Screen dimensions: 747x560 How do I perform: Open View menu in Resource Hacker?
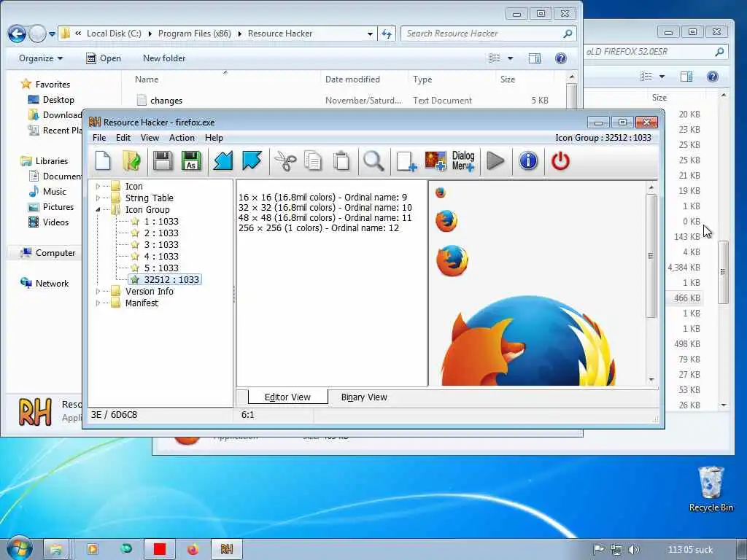coord(150,138)
